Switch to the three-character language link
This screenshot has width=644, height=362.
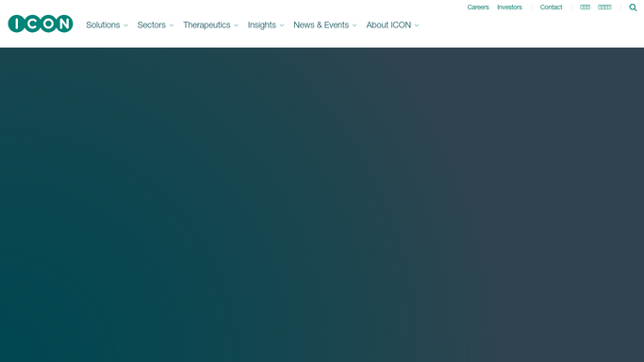585,7
